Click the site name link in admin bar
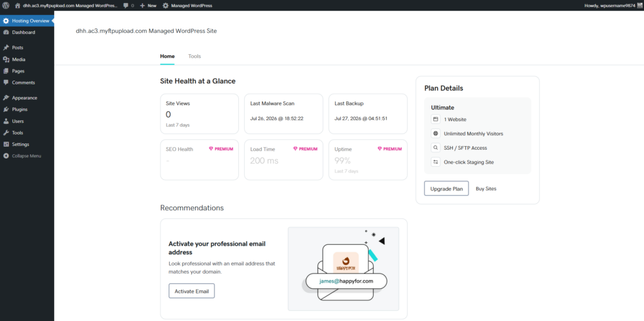 (65, 6)
